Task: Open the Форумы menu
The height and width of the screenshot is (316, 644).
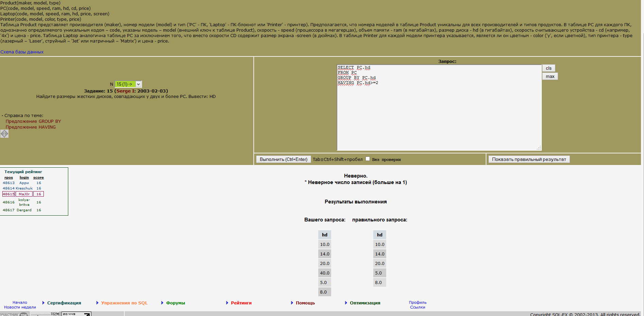Action: [176, 303]
